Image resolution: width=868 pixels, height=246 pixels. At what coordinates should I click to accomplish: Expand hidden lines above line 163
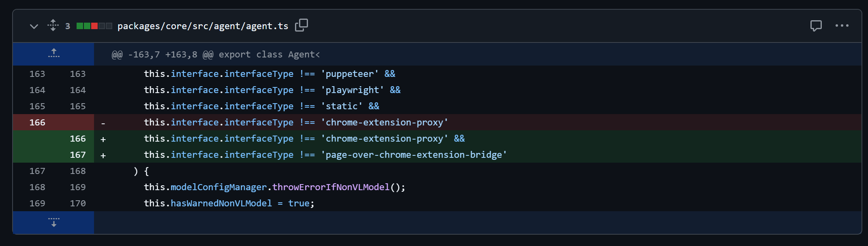click(x=53, y=54)
